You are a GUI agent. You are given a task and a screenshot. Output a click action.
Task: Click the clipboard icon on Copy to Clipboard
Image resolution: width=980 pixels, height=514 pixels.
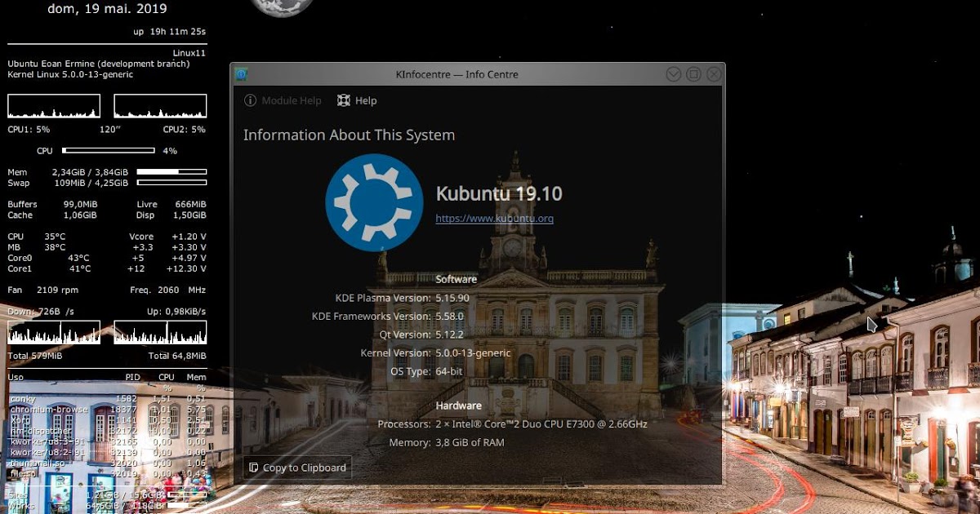coord(254,467)
